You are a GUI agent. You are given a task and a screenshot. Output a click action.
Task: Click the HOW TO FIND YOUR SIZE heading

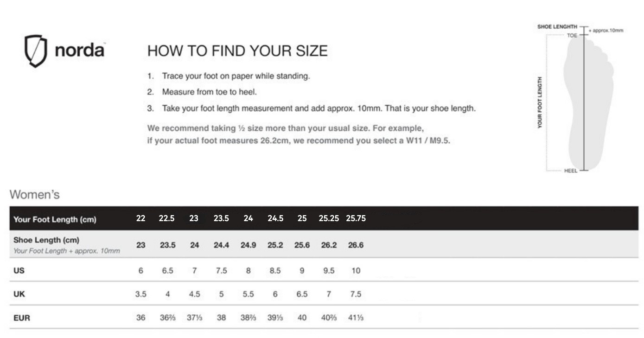[x=237, y=51]
